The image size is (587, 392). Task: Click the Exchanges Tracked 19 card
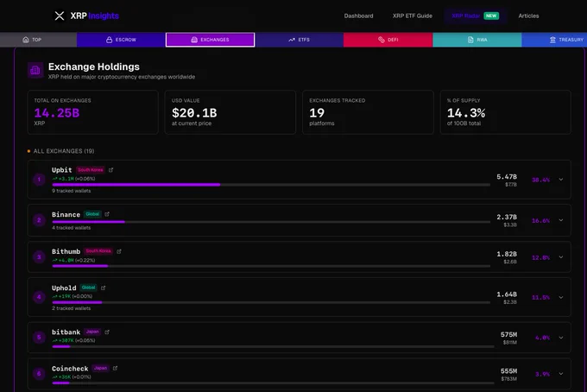coord(368,112)
